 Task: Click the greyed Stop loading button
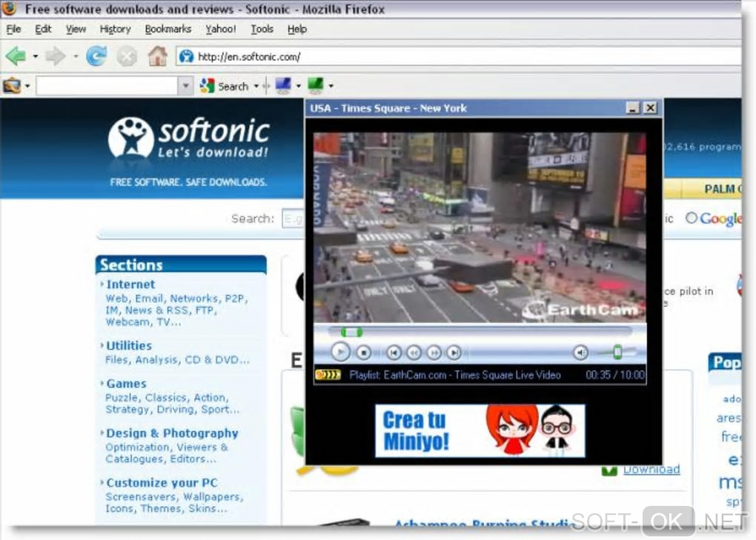pos(127,57)
